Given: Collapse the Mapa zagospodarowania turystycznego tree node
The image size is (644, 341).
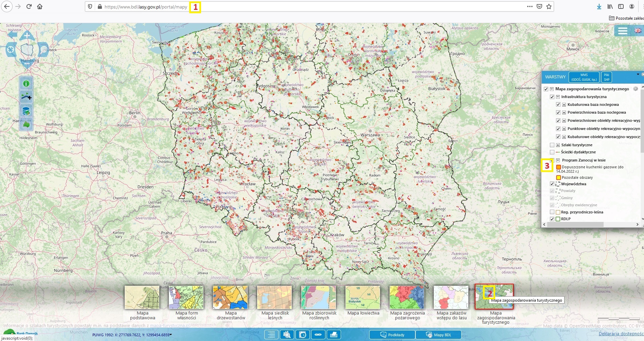Looking at the screenshot, I should tap(552, 89).
